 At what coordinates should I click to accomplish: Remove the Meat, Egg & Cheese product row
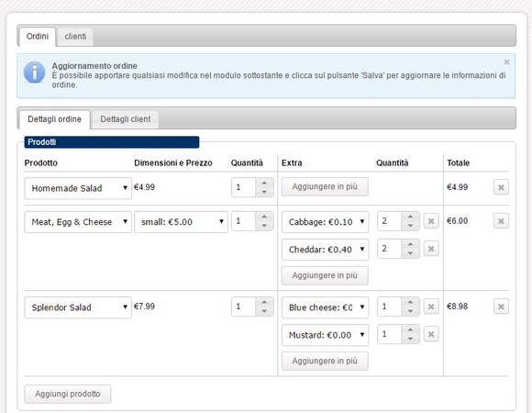(x=501, y=221)
